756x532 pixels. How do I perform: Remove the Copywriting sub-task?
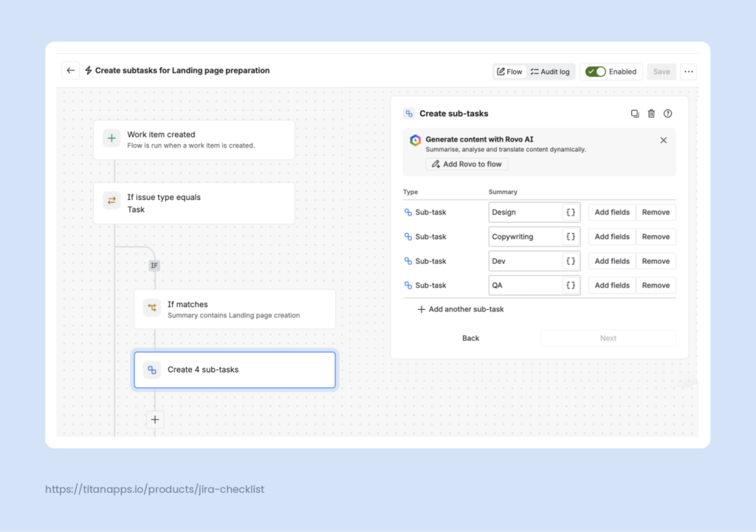pyautogui.click(x=656, y=237)
